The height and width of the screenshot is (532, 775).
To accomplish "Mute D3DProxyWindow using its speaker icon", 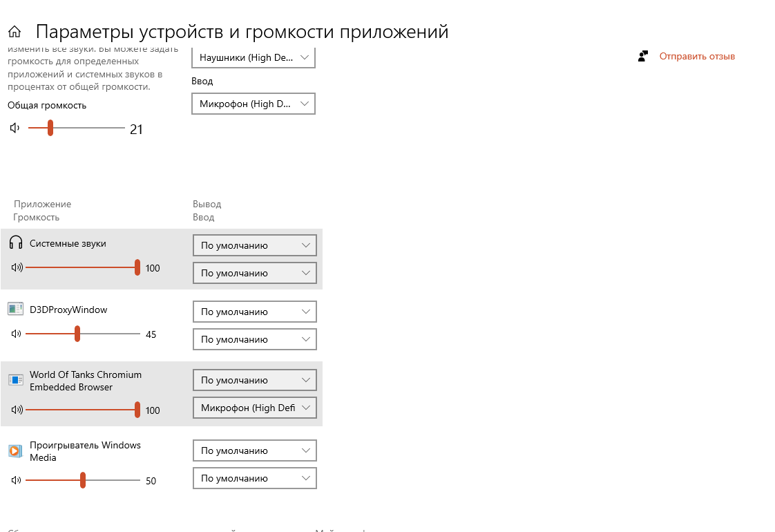I will click(x=17, y=334).
